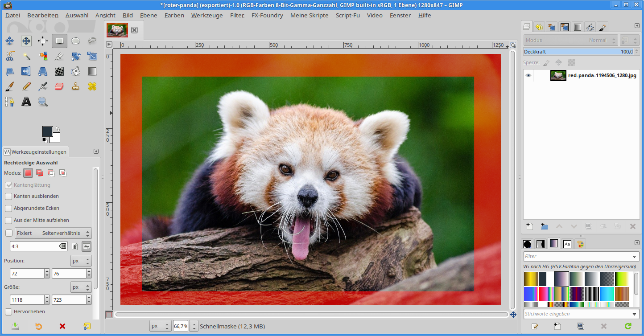
Task: Activate the Heal tool
Action: coord(92,86)
